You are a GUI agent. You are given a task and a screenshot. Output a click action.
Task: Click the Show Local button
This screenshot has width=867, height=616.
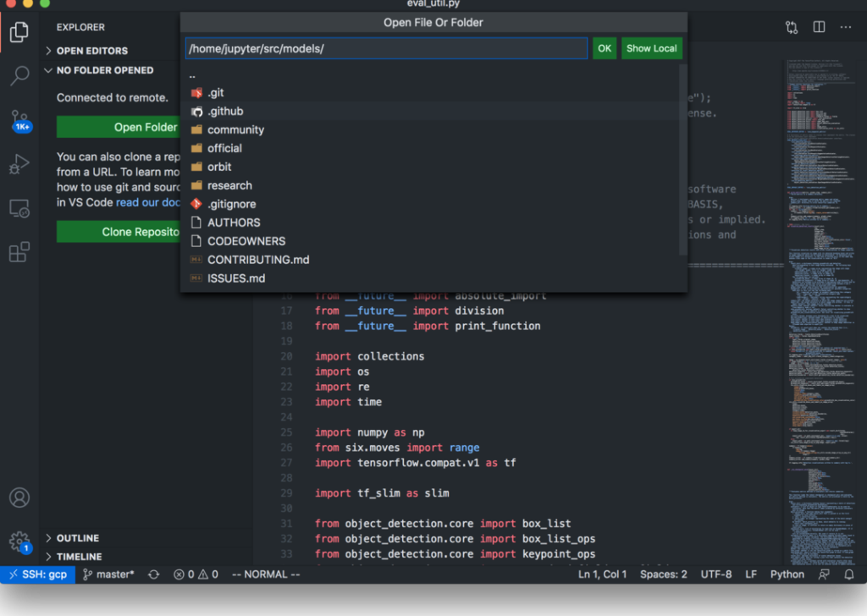tap(651, 48)
